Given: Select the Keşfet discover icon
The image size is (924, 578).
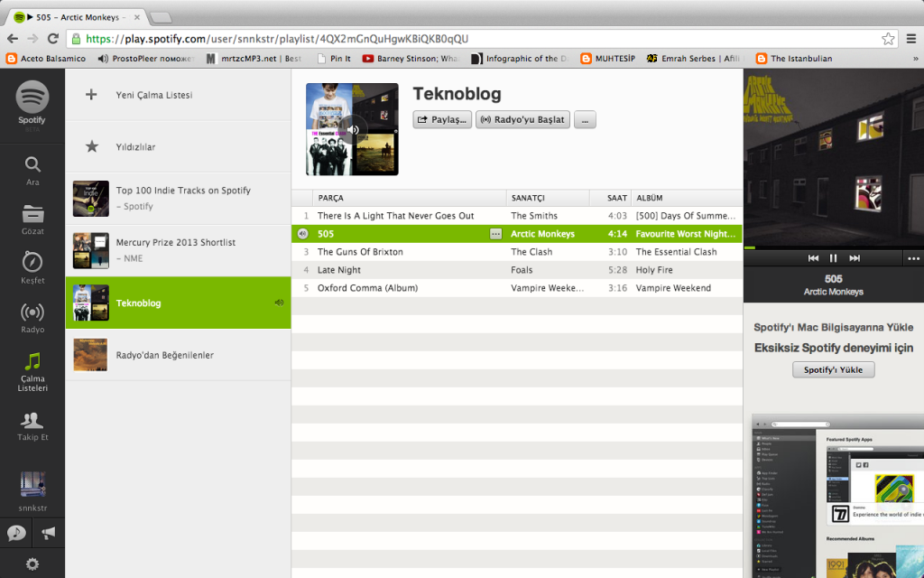Looking at the screenshot, I should (32, 266).
